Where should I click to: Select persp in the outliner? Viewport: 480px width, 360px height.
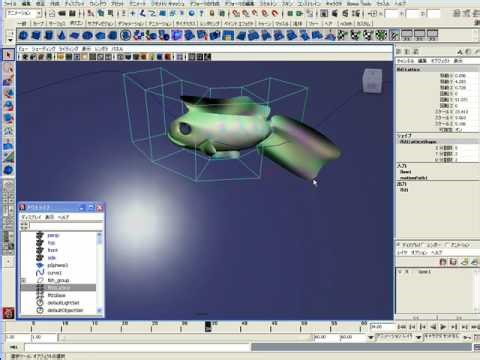(53, 235)
